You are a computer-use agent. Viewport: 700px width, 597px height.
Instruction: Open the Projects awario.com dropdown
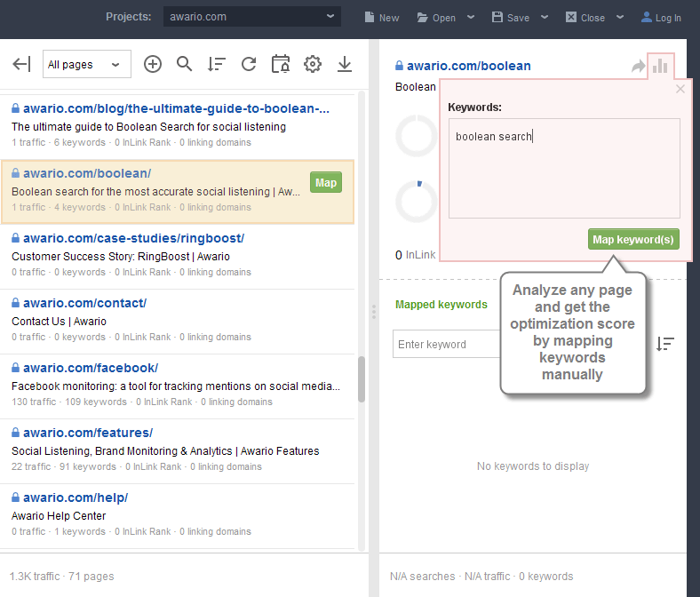251,17
